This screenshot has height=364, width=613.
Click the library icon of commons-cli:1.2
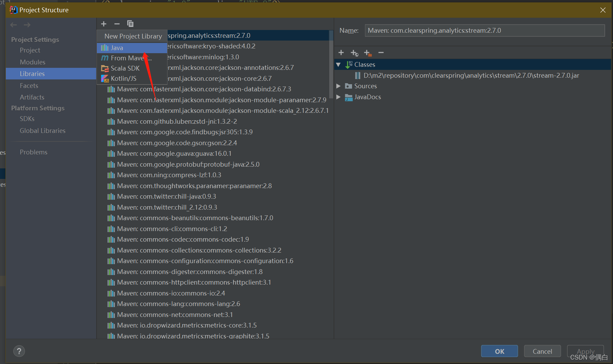pos(111,229)
